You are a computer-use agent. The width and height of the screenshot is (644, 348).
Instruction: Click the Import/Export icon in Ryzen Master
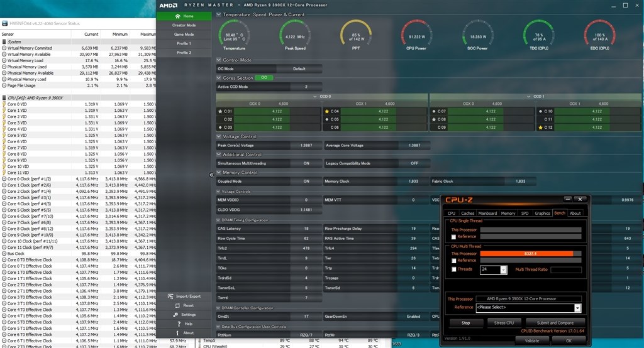click(170, 296)
